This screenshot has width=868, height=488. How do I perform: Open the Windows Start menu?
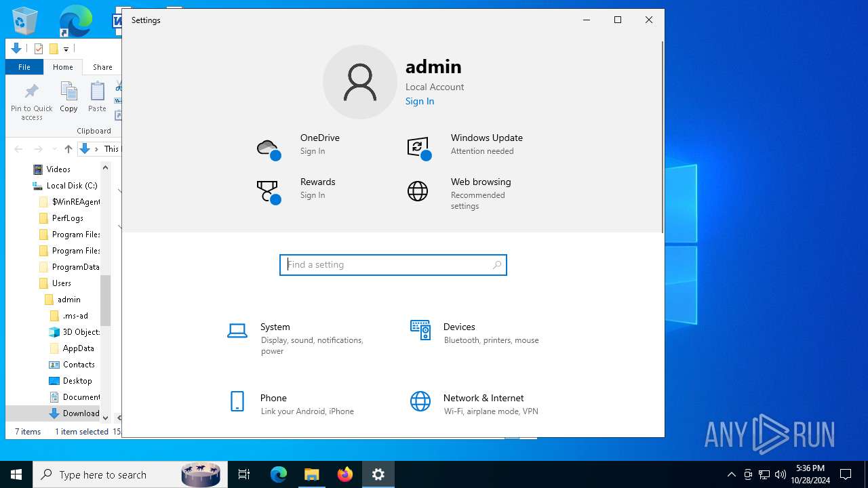(16, 474)
